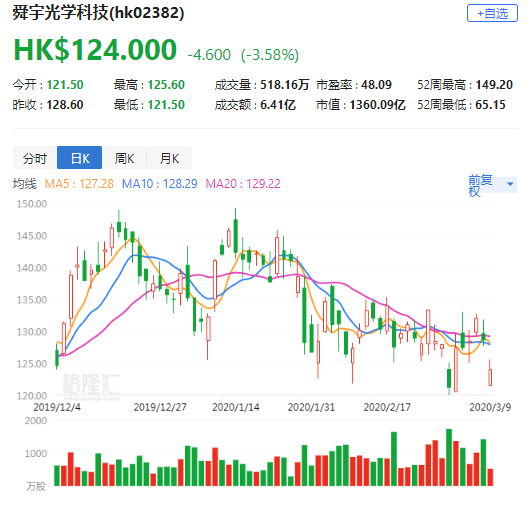This screenshot has width=529, height=507.
Task: Click the dropdown arrow beside 前复权
Action: pyautogui.click(x=510, y=184)
